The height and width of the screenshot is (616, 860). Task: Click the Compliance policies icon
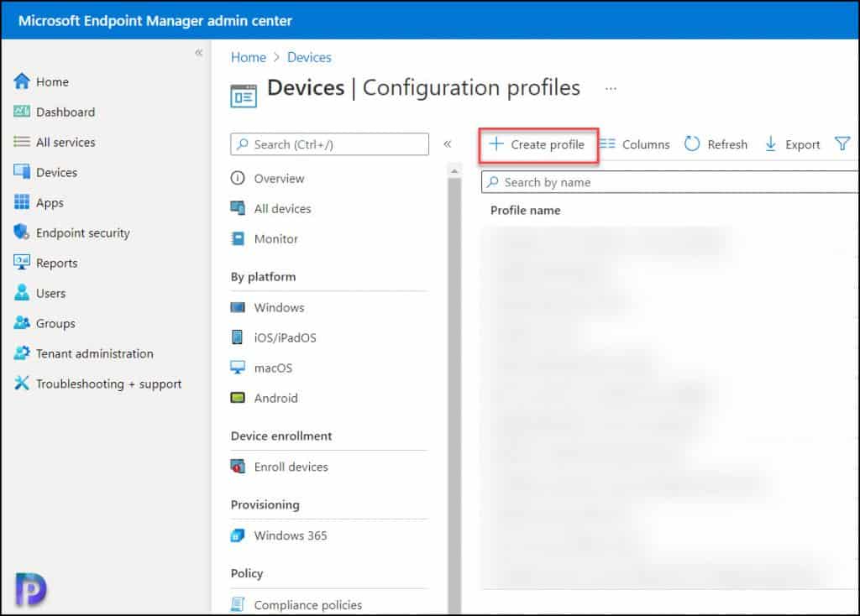[238, 604]
